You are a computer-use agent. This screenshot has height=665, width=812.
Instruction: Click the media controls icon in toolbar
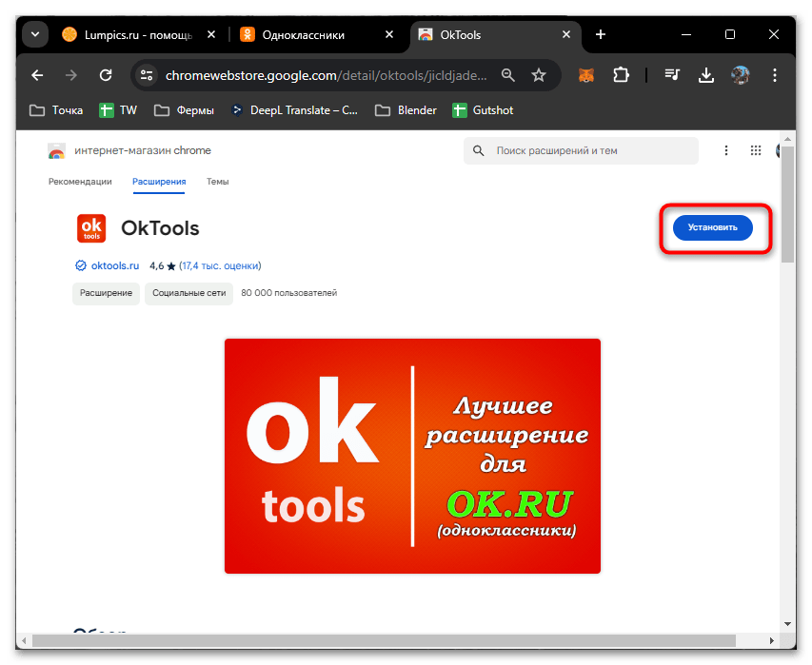click(x=671, y=74)
